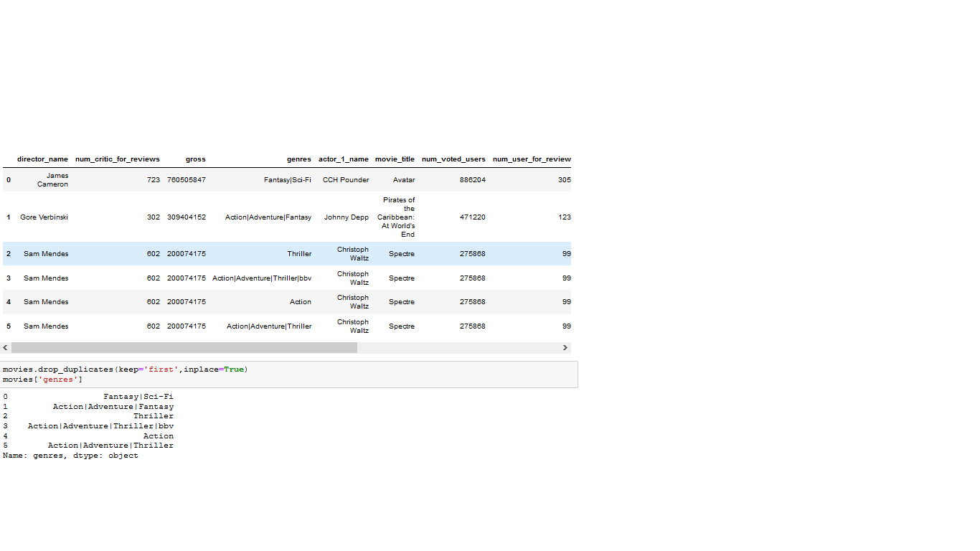The image size is (980, 551).
Task: Click the gross column header
Action: (196, 159)
